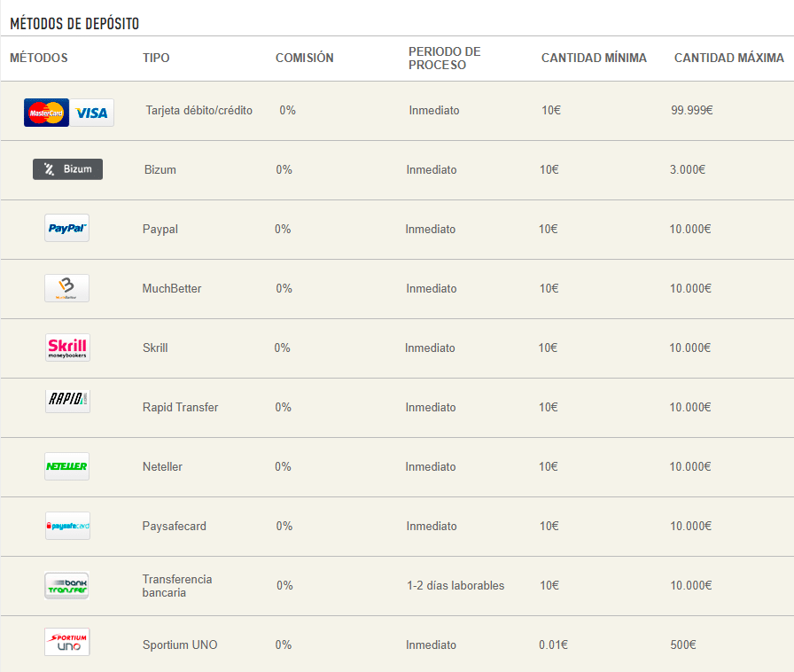Click the MuchBetter logo icon

(67, 288)
